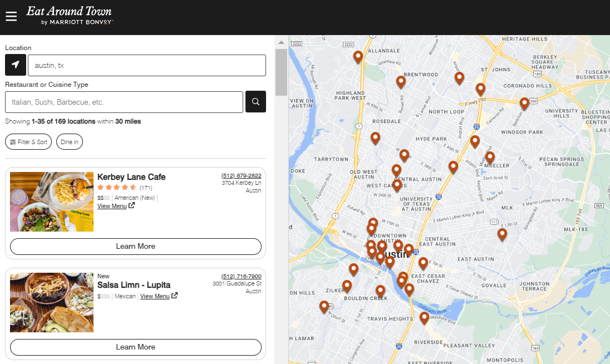
Task: Click the Location field showing austin, tx
Action: [146, 65]
